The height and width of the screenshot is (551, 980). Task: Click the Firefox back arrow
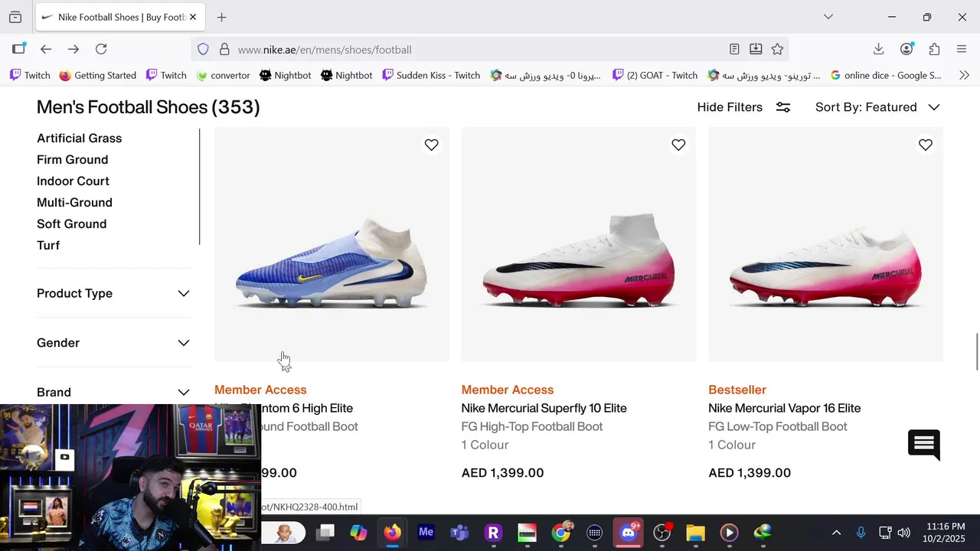46,49
